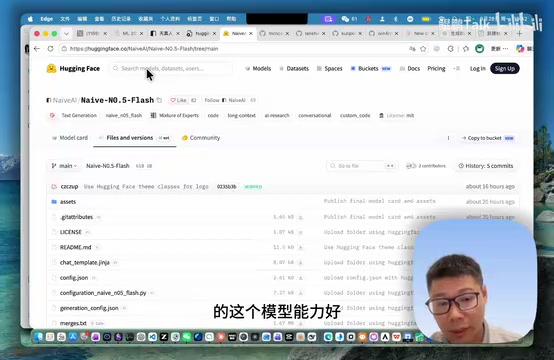This screenshot has height=360, width=554.
Task: Click the Bluetooth icon in menu bar
Action: coord(396,19)
